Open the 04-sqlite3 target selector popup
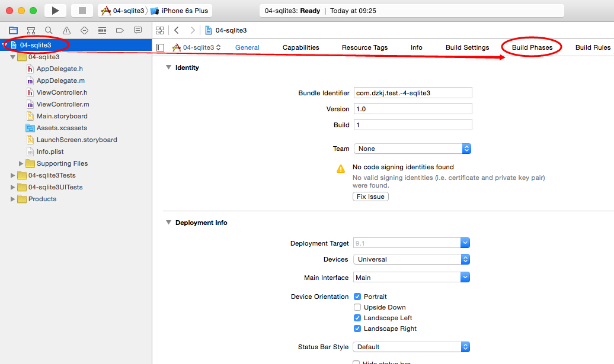The width and height of the screenshot is (614, 364). click(x=197, y=47)
